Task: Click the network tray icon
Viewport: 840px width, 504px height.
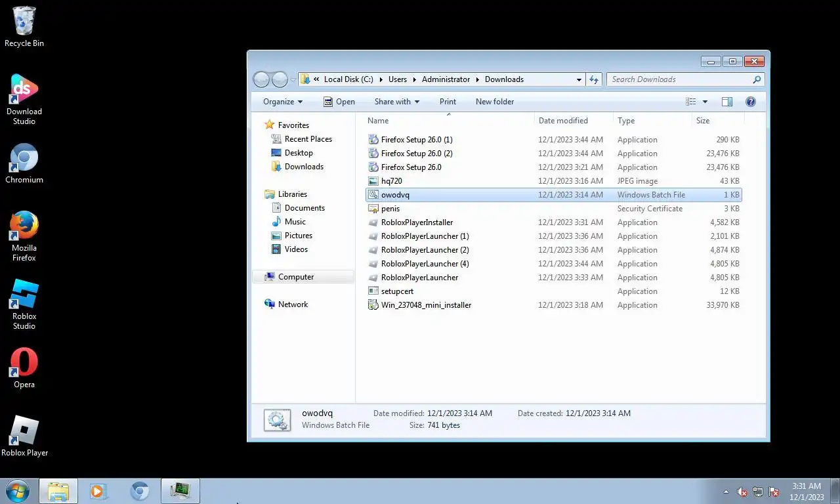Action: pyautogui.click(x=758, y=492)
